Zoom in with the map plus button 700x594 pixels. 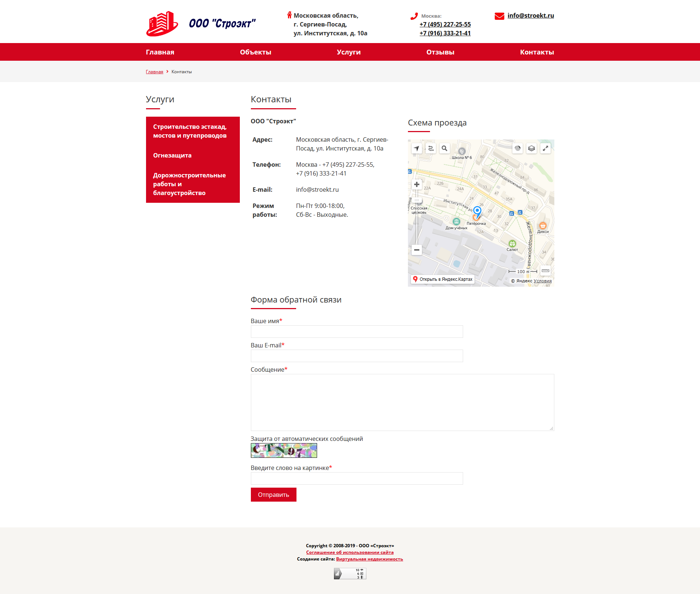417,184
